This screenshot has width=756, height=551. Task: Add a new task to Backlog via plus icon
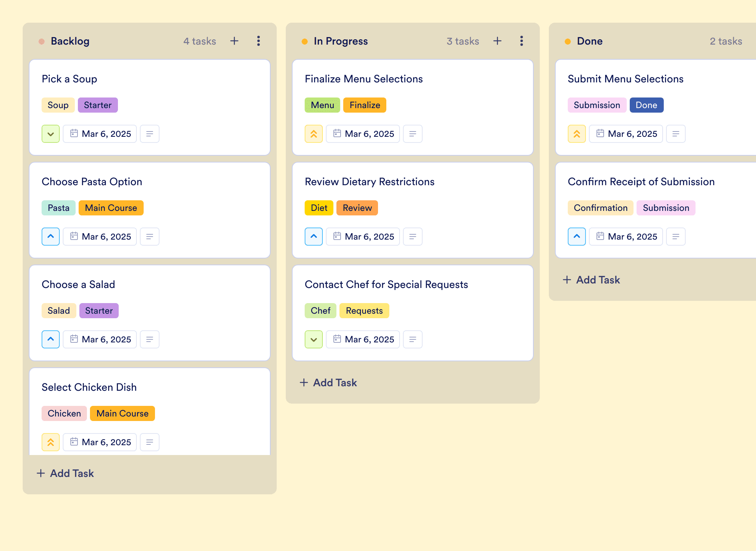(x=234, y=41)
